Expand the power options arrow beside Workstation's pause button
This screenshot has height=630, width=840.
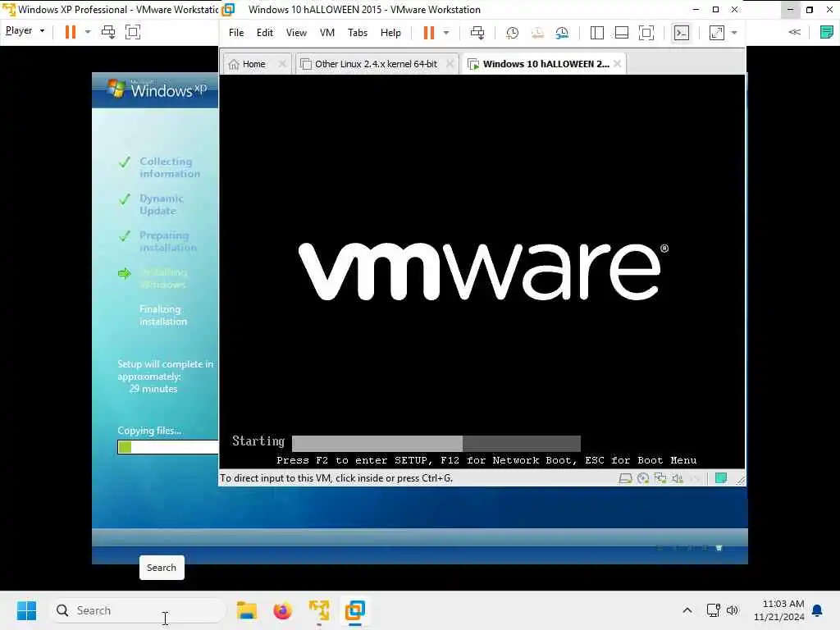click(x=446, y=33)
